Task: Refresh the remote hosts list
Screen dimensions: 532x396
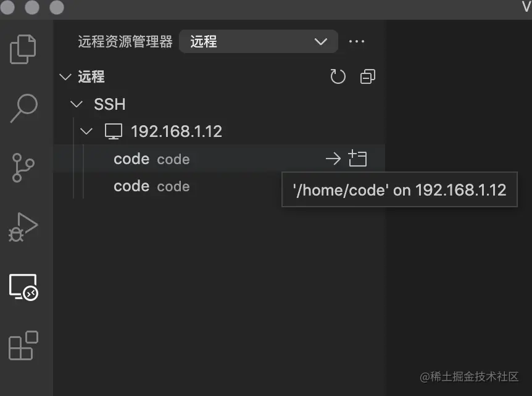Action: 338,76
